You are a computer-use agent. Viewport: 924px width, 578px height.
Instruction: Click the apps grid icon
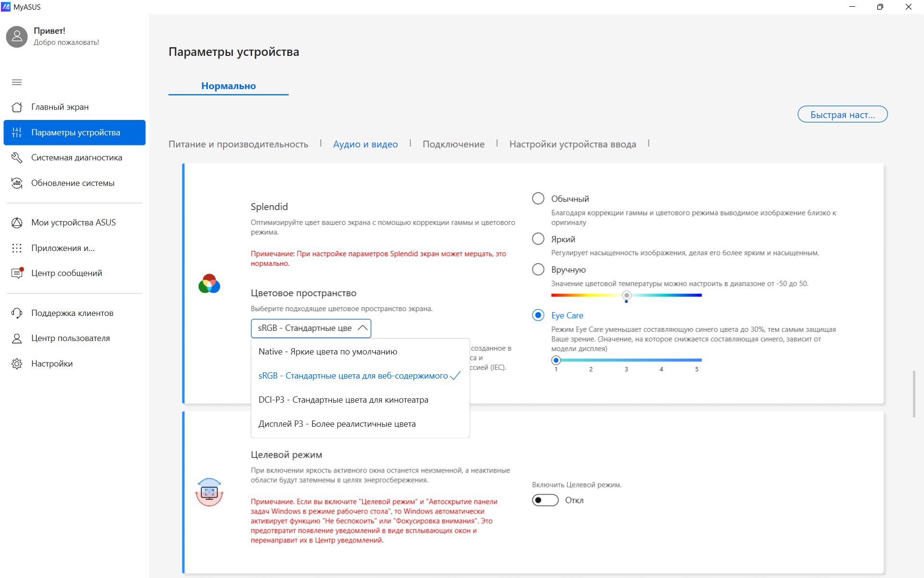[x=17, y=248]
